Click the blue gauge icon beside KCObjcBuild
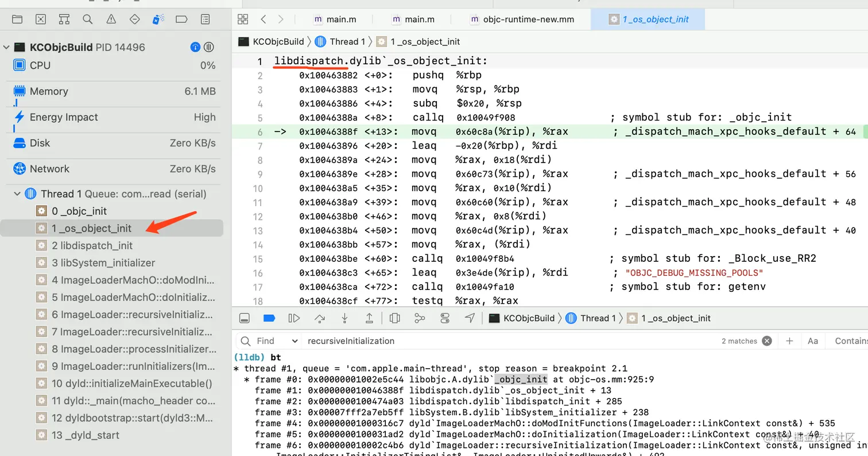Viewport: 868px width, 456px height. (195, 47)
